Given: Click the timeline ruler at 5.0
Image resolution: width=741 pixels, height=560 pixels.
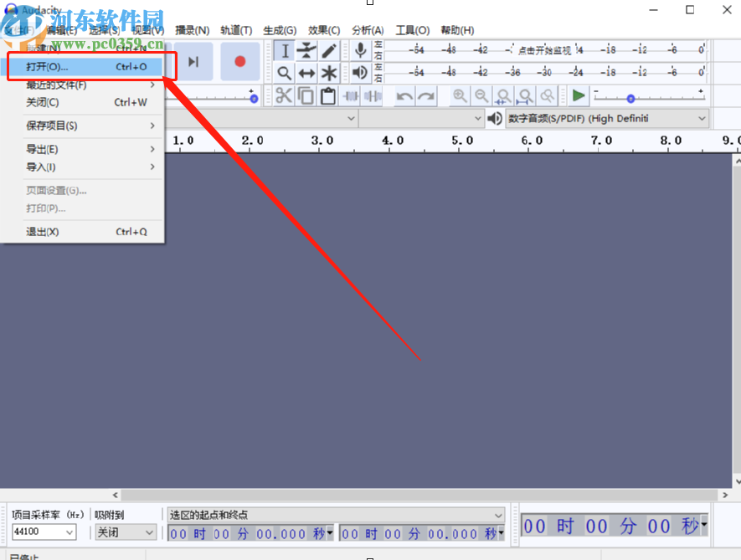Looking at the screenshot, I should pyautogui.click(x=461, y=141).
